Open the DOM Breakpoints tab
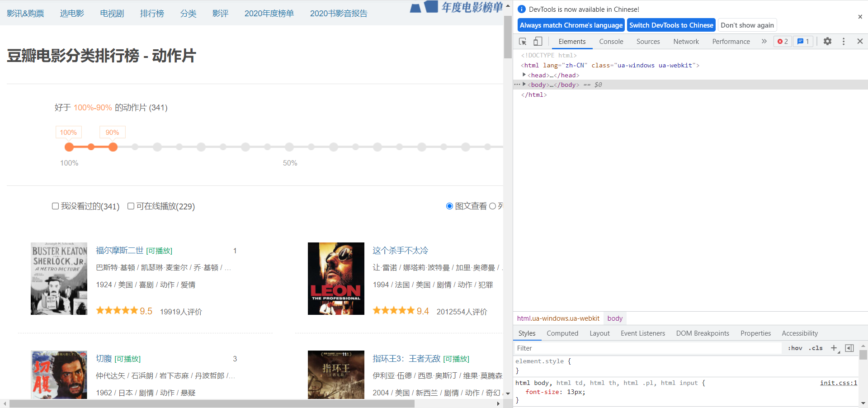 tap(703, 333)
